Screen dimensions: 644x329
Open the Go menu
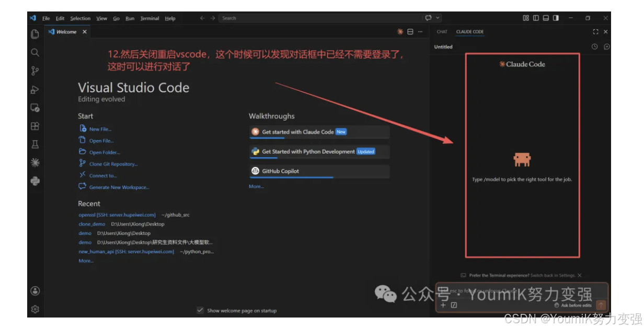click(x=116, y=18)
